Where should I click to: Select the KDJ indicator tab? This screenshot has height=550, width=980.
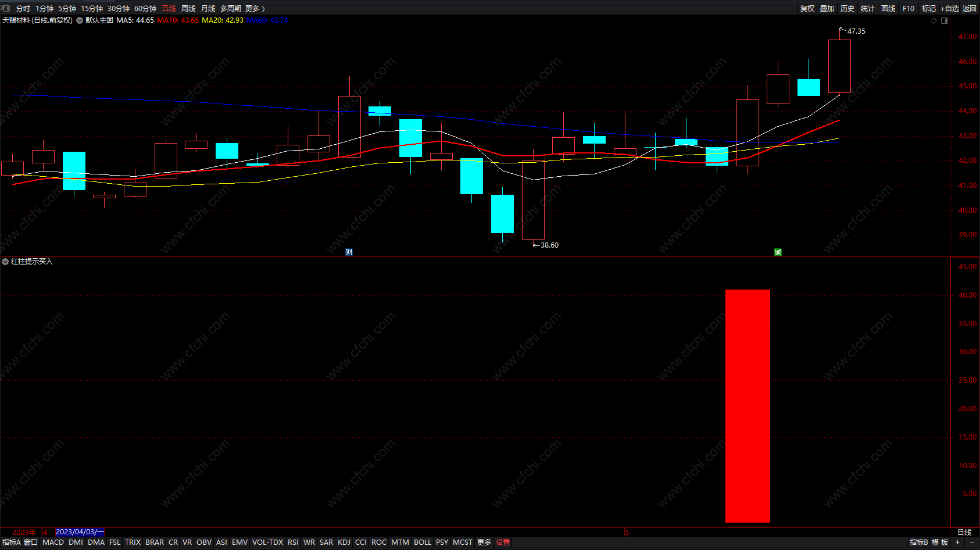[344, 542]
